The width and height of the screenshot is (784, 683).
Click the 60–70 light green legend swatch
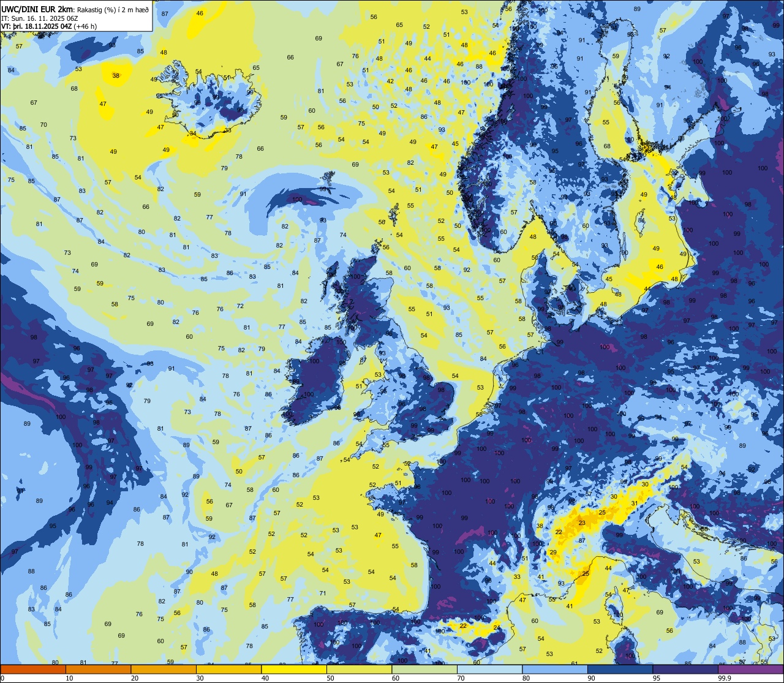point(424,670)
